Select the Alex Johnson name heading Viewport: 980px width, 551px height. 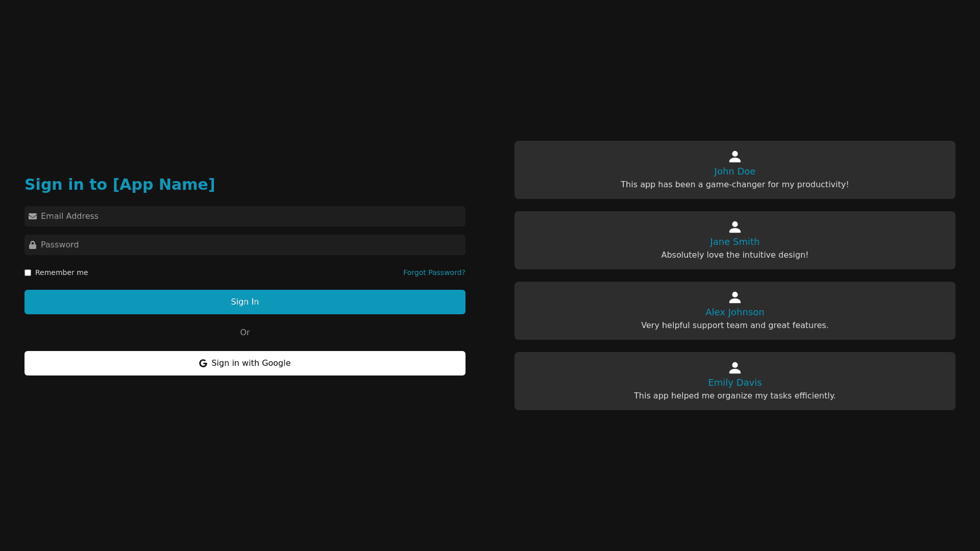(x=734, y=312)
